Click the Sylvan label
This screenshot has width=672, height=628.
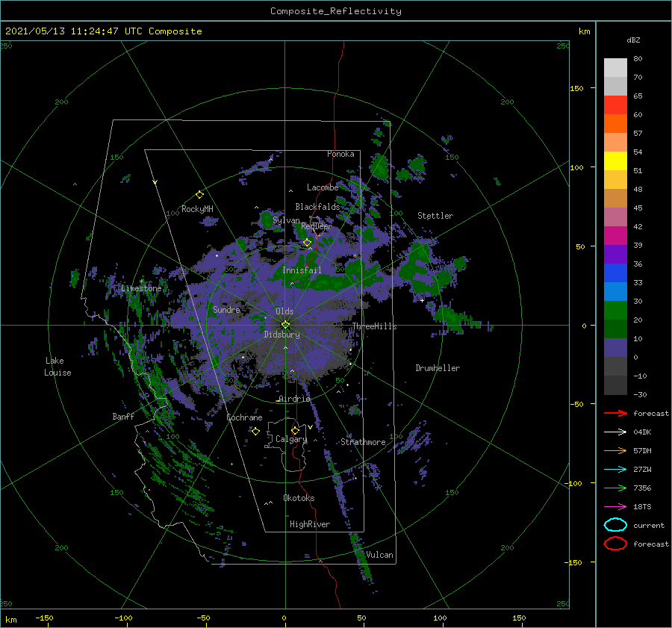point(286,220)
